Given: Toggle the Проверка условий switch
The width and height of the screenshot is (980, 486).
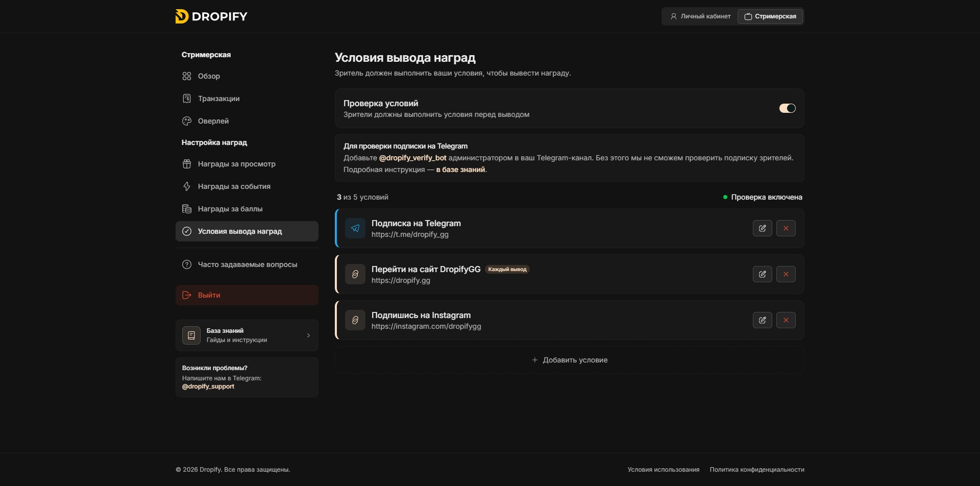Looking at the screenshot, I should [787, 108].
